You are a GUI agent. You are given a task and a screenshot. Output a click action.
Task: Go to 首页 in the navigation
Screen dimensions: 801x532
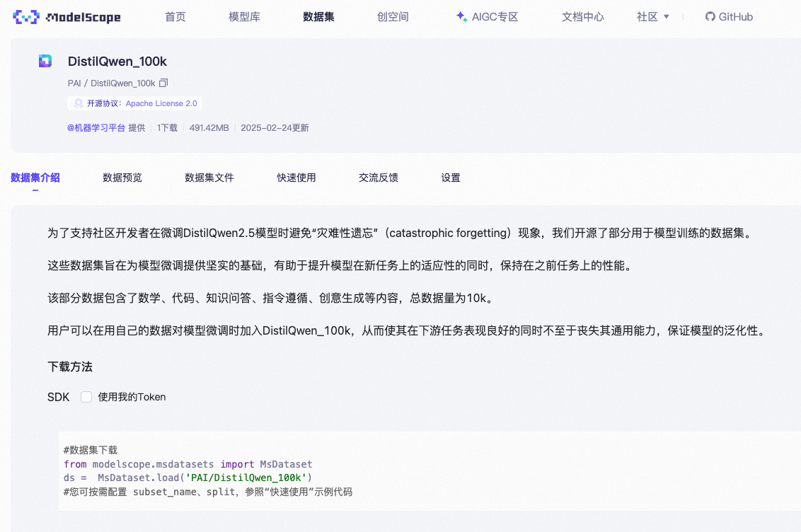175,17
